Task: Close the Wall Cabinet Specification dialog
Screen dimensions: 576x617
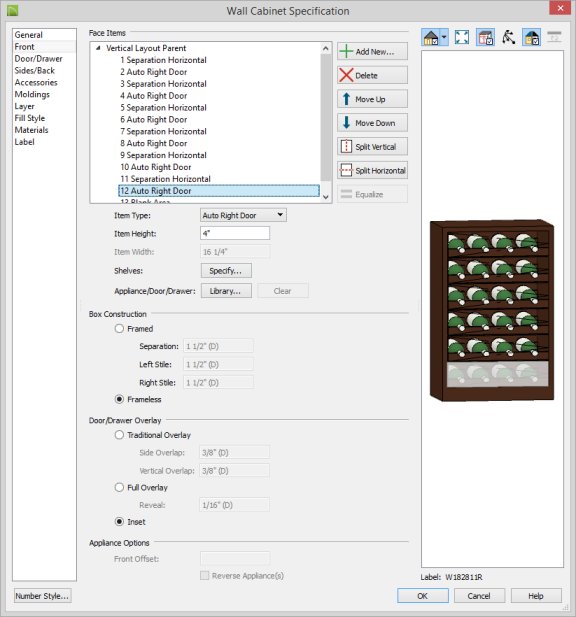Action: click(560, 8)
